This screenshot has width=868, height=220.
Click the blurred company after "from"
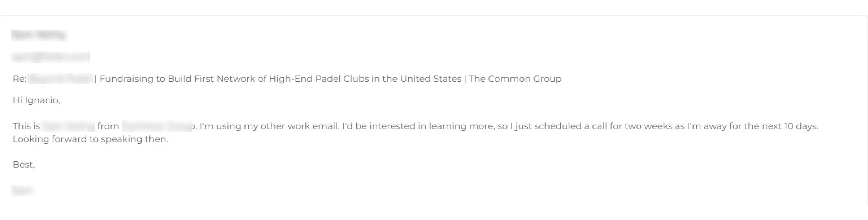[156, 126]
